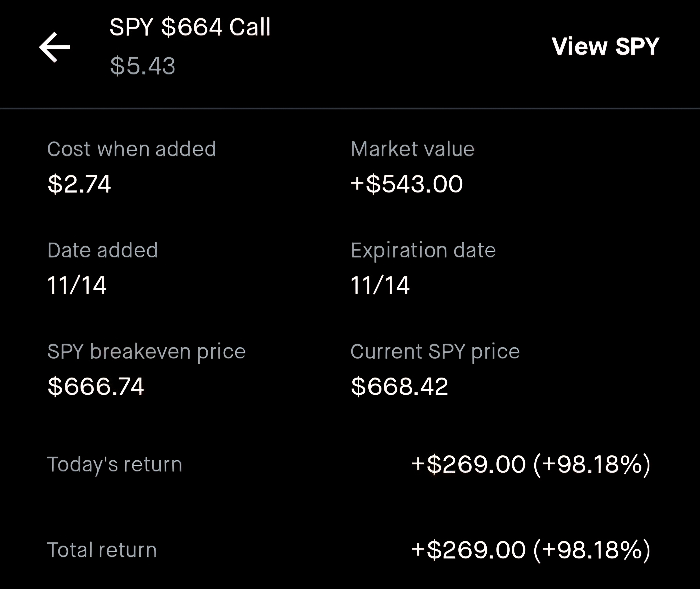Click the Date added label
The height and width of the screenshot is (589, 700).
click(x=102, y=250)
